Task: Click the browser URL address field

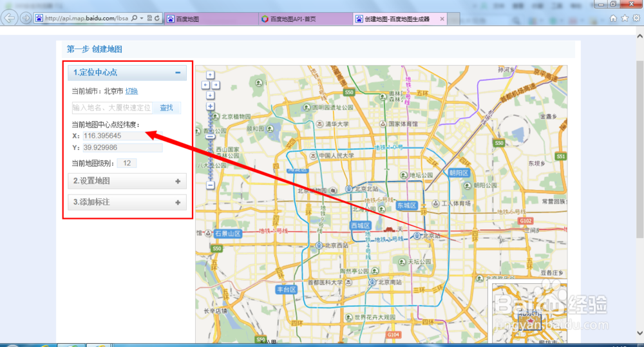Action: 87,18
